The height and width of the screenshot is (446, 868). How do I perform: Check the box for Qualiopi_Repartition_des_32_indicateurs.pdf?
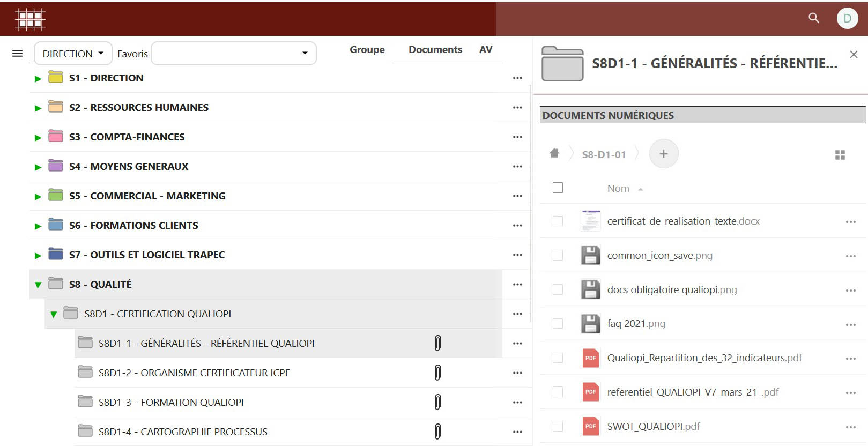558,358
